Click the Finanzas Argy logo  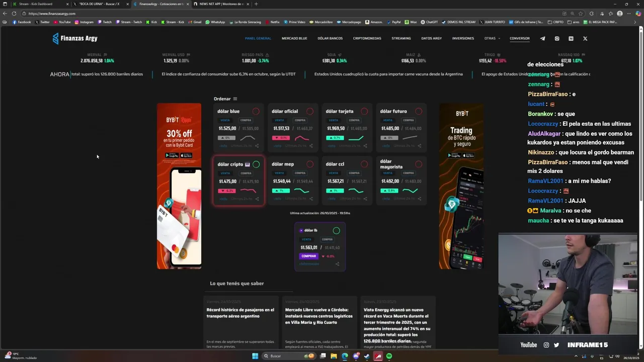[75, 38]
